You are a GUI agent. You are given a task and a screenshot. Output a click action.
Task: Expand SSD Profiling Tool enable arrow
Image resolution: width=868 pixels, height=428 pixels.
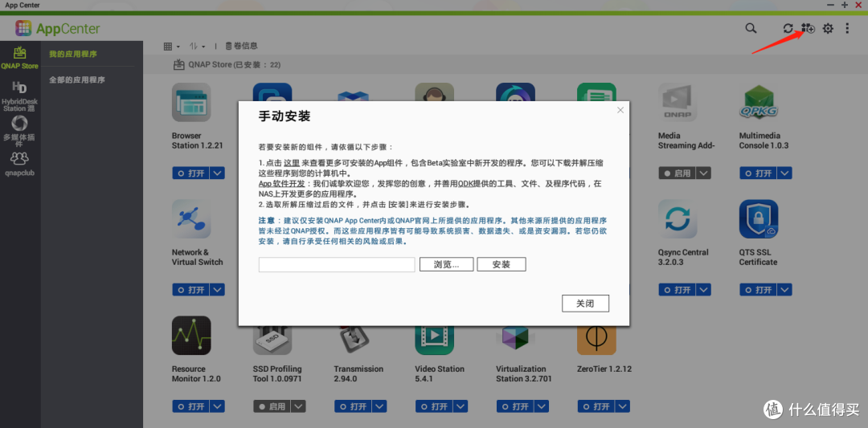click(298, 406)
